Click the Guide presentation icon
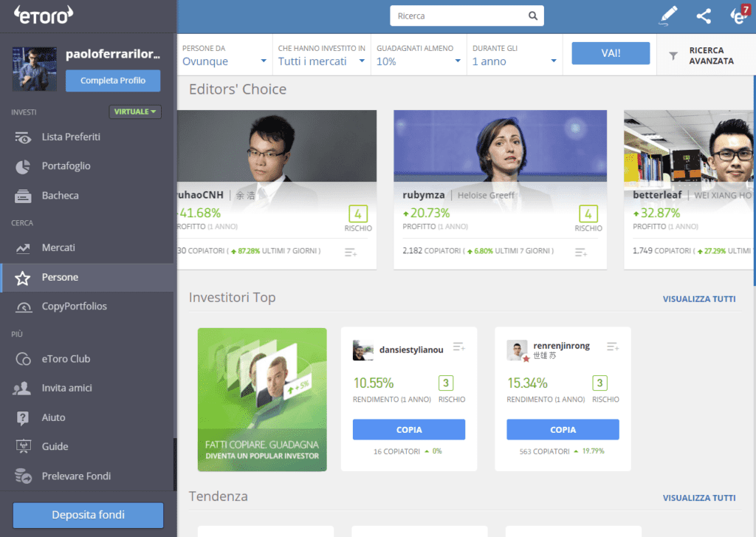756x537 pixels. click(x=23, y=446)
